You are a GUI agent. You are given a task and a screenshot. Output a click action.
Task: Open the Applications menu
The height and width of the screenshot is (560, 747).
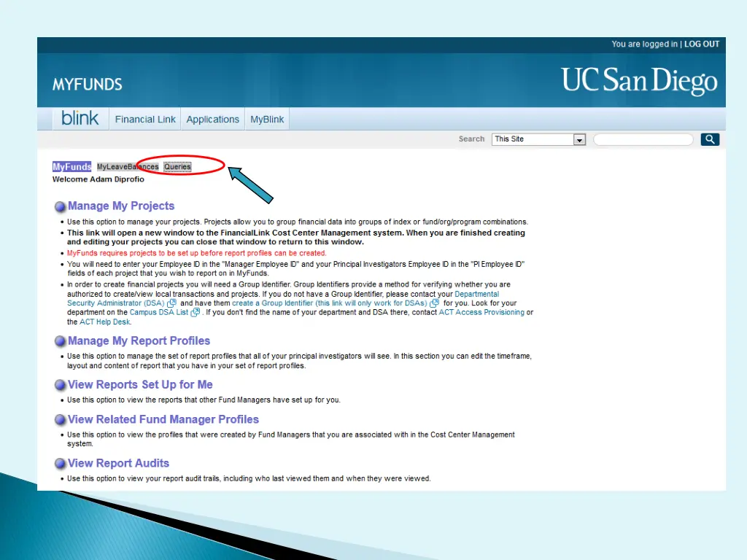pyautogui.click(x=212, y=119)
